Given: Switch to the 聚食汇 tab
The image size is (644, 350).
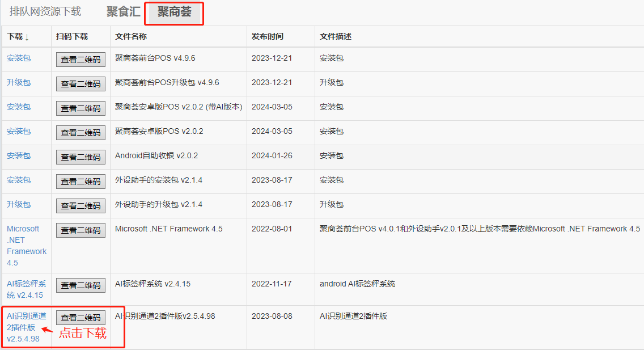Looking at the screenshot, I should 123,11.
